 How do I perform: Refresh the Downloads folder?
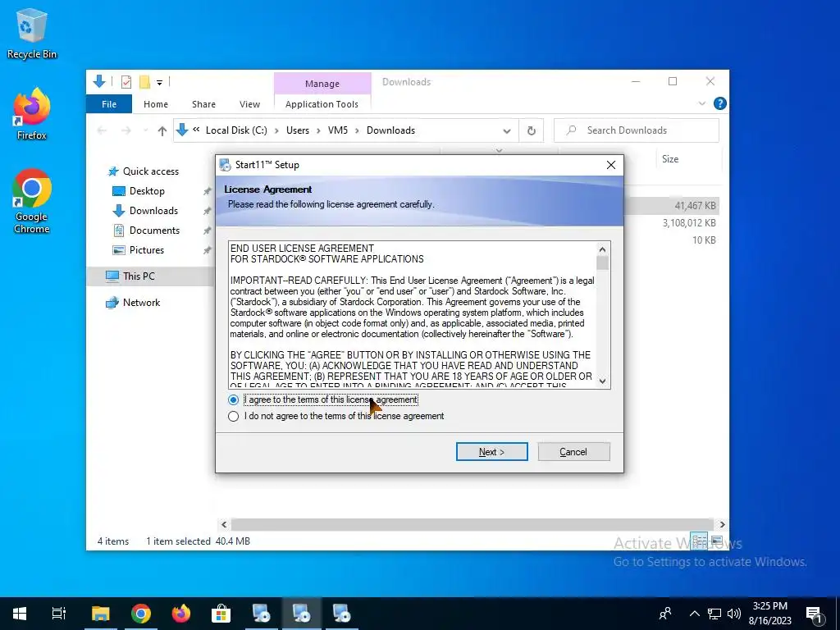click(x=531, y=130)
